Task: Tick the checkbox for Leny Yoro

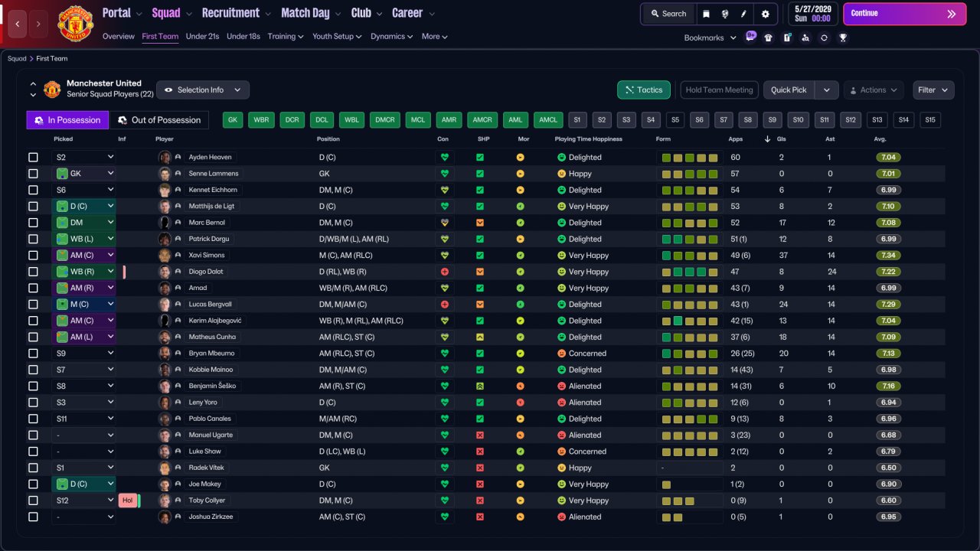Action: click(x=33, y=403)
